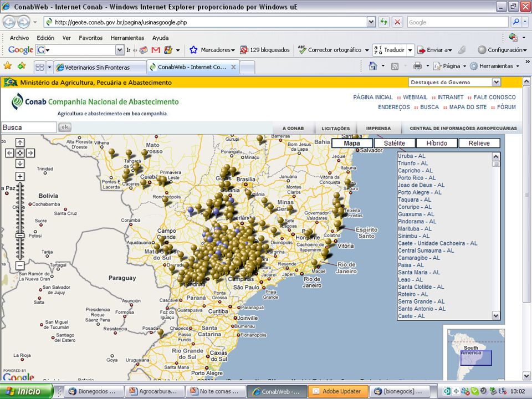Switch map to Híbrido view

tap(437, 143)
